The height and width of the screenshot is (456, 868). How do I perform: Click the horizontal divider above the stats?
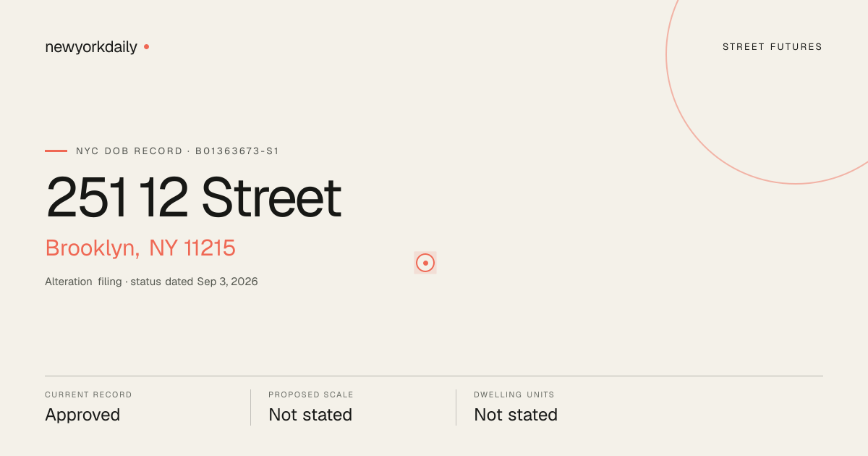(434, 376)
